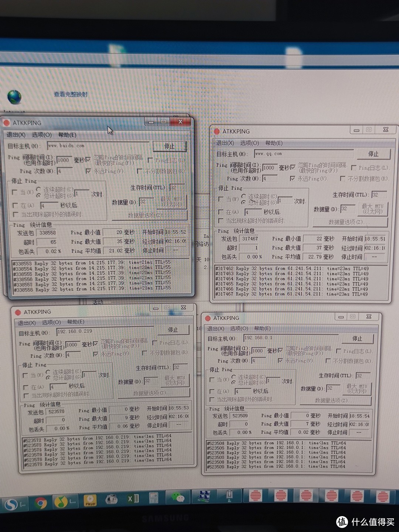Screen dimensions: 399x532
Task: Open 帮助(E) menu in 192.168.0.219 window
Action: [x=76, y=322]
